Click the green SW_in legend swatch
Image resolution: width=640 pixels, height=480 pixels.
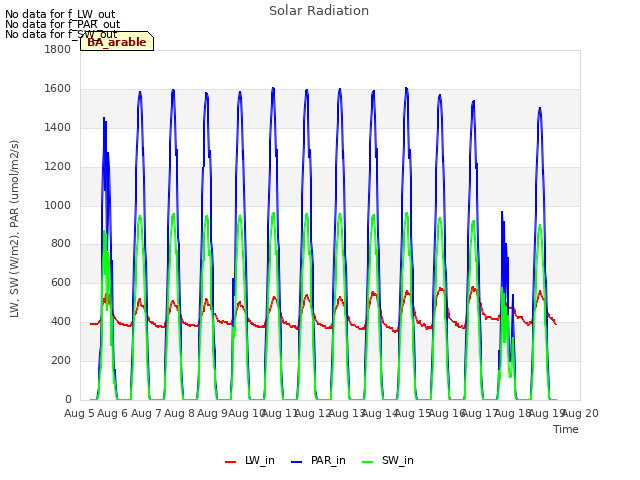pyautogui.click(x=368, y=462)
